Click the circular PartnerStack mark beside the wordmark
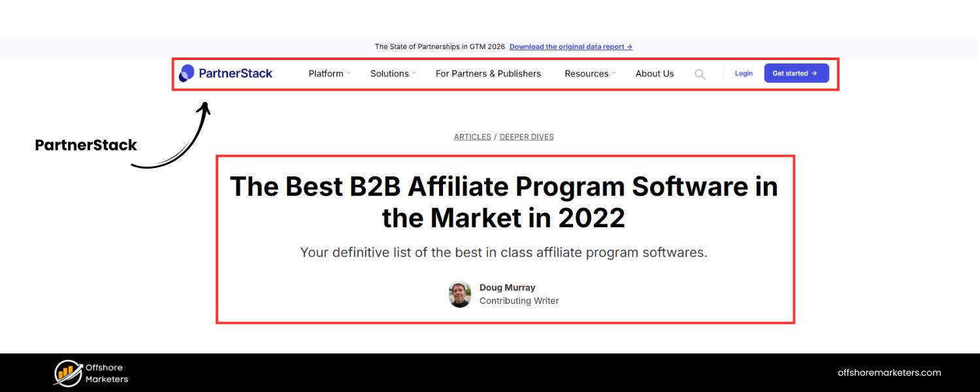 [188, 73]
